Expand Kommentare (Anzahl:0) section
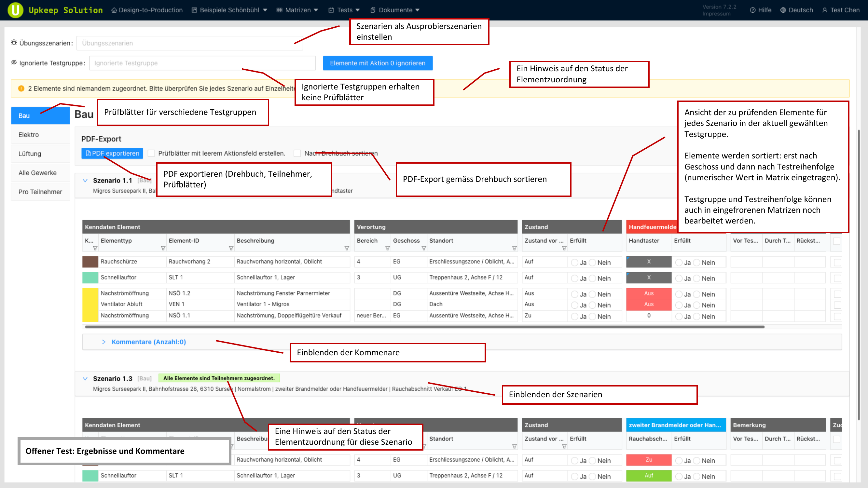This screenshot has width=868, height=488. [x=148, y=342]
